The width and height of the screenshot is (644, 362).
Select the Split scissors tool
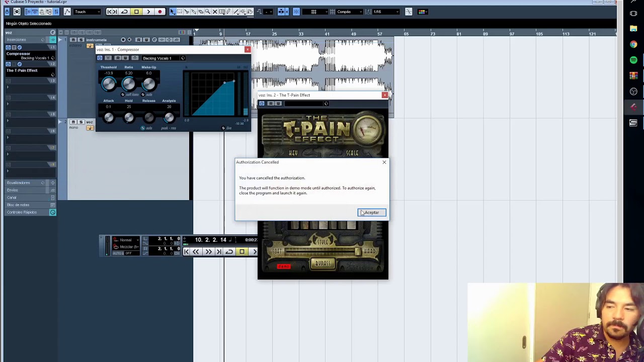(187, 12)
